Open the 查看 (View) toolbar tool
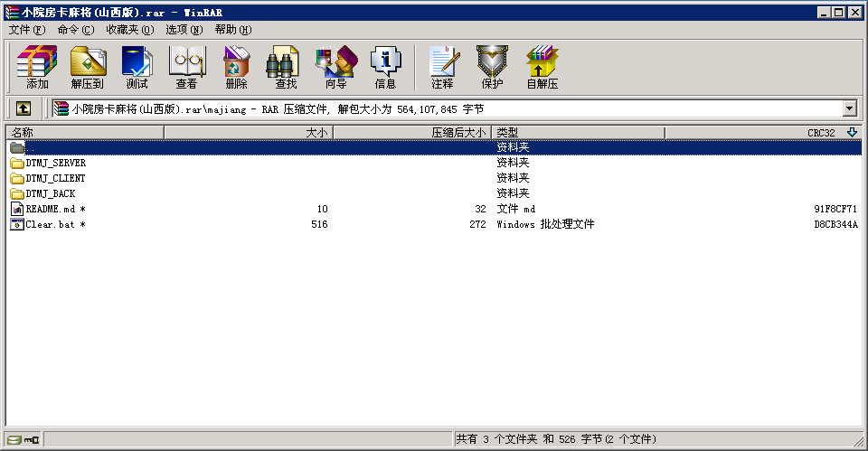 coord(186,67)
